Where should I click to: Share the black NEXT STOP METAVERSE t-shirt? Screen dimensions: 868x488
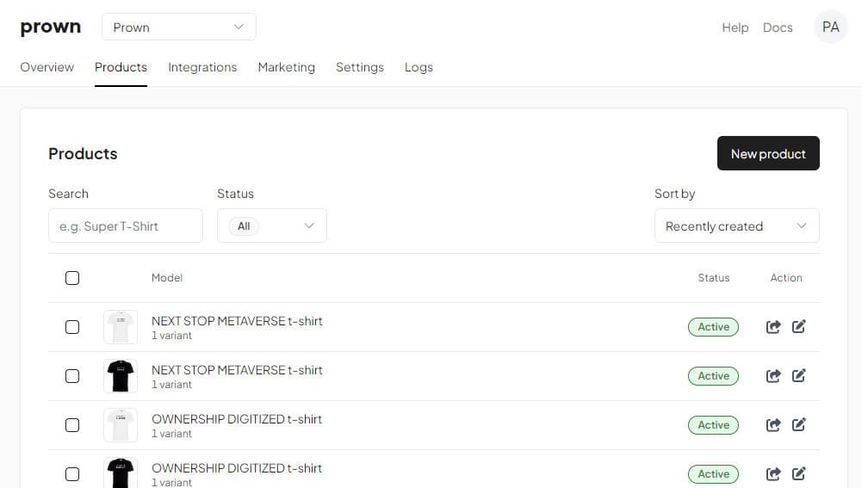tap(773, 376)
